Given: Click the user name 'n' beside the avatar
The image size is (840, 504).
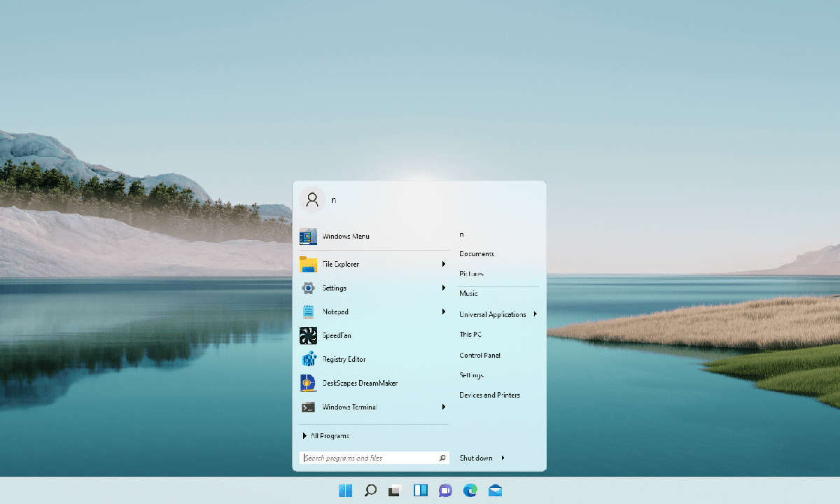Looking at the screenshot, I should click(x=334, y=199).
